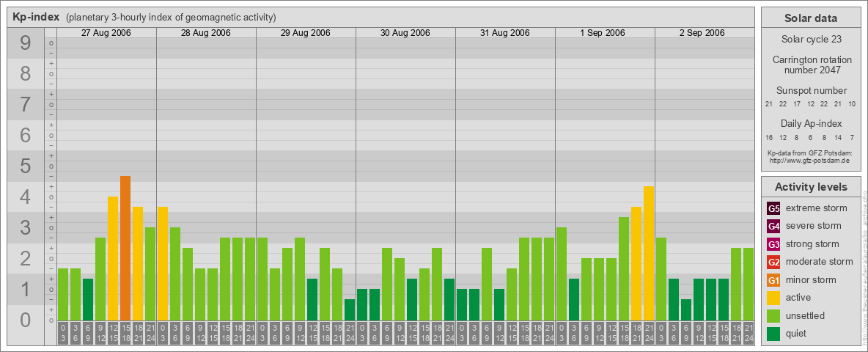Select the 27 Aug 2006 date header

click(x=106, y=33)
